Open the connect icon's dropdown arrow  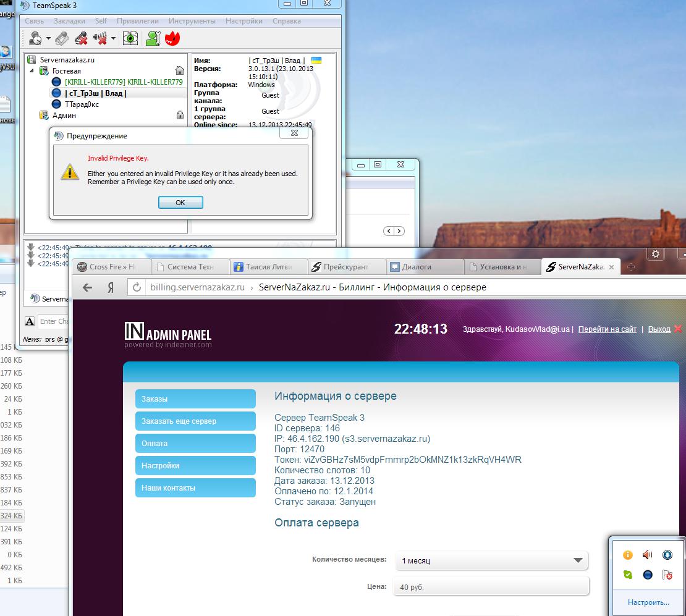pyautogui.click(x=48, y=38)
